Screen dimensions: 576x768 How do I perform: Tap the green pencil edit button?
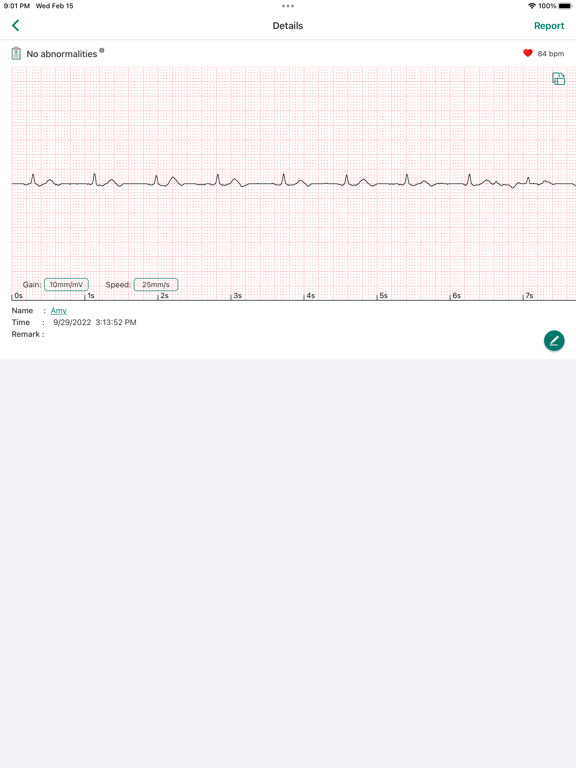coord(554,340)
